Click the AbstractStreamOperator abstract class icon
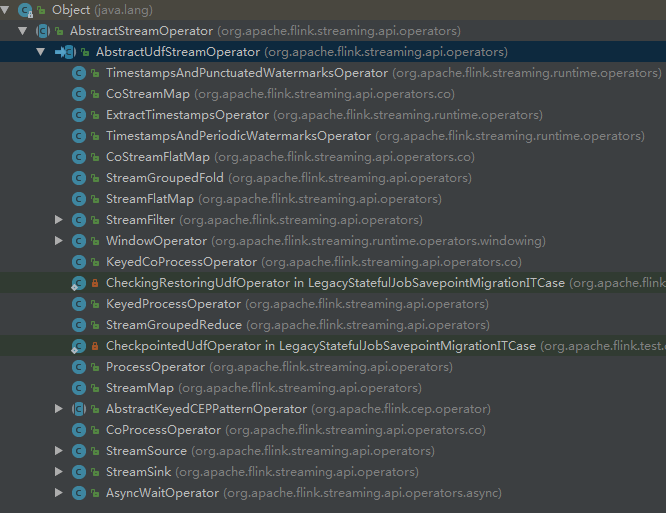The height and width of the screenshot is (513, 666). (43, 31)
